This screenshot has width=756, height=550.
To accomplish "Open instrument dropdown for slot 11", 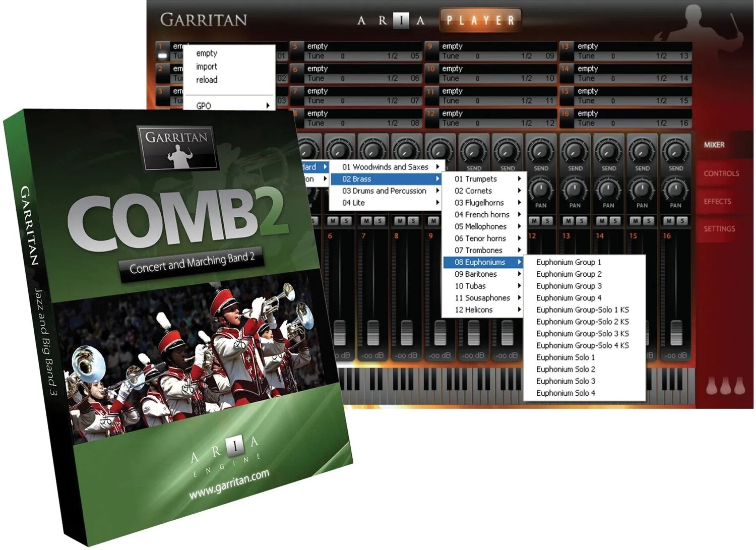I will pyautogui.click(x=497, y=91).
